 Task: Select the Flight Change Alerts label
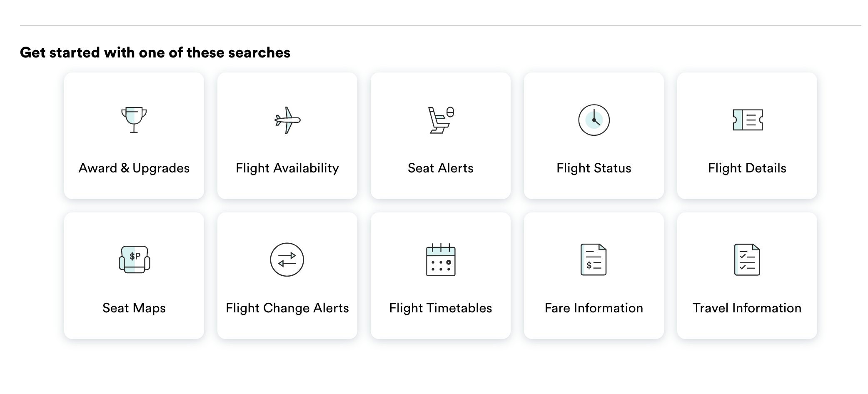click(x=287, y=308)
